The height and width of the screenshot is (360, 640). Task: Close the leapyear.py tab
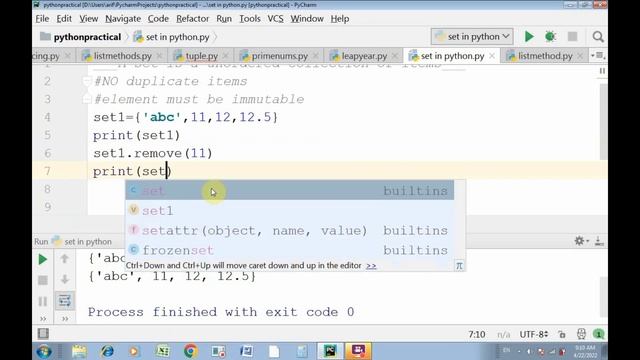(395, 56)
